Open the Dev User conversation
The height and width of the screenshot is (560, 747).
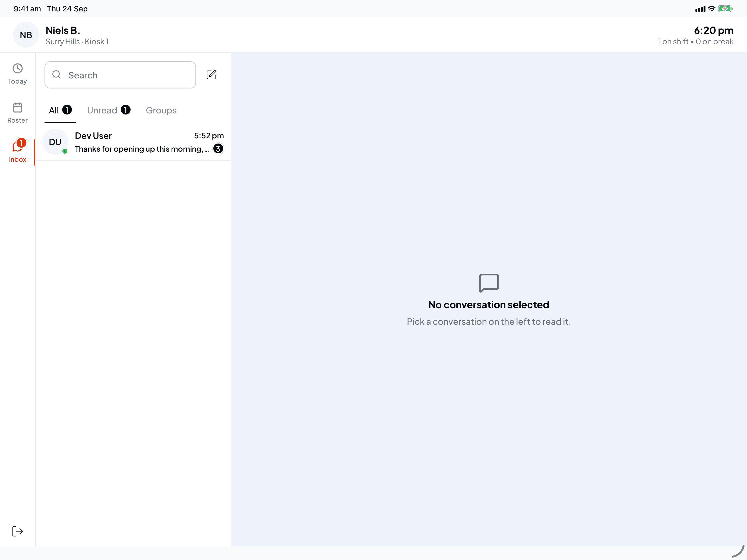click(133, 142)
